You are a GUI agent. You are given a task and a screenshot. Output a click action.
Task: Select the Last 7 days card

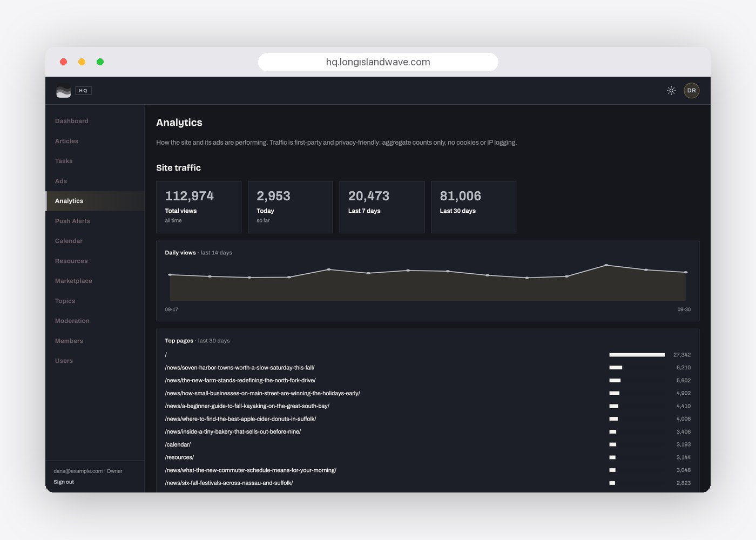pyautogui.click(x=382, y=207)
